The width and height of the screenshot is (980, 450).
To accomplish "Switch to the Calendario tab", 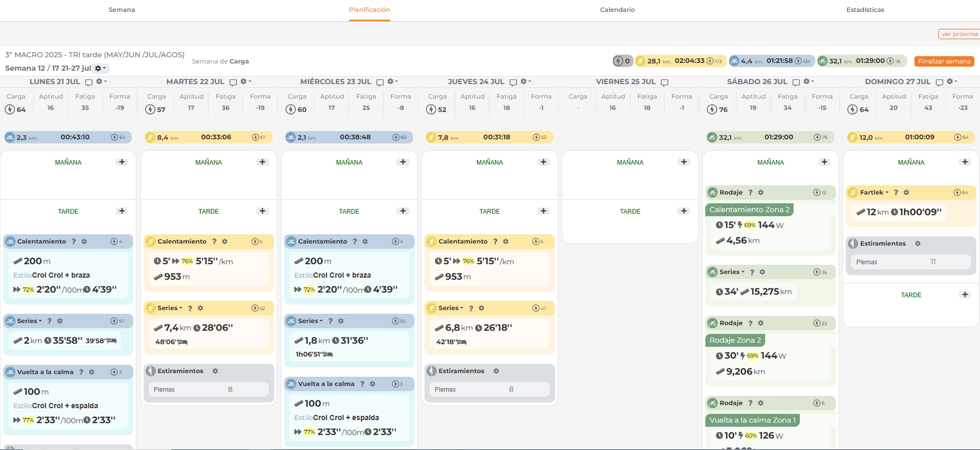I will point(617,10).
